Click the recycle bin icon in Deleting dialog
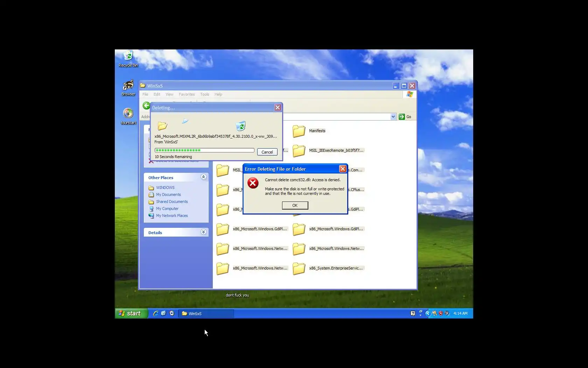The image size is (588, 368). pyautogui.click(x=241, y=126)
